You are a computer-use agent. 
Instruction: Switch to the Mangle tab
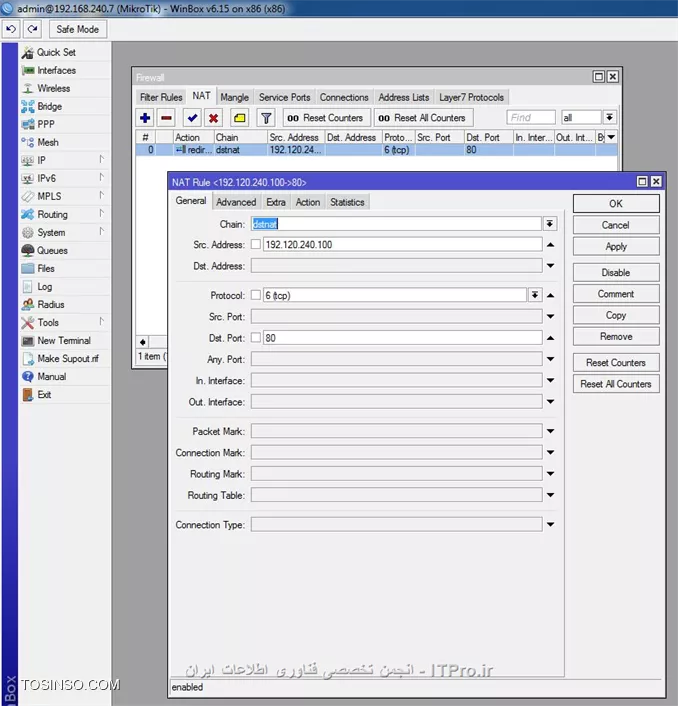click(x=235, y=97)
